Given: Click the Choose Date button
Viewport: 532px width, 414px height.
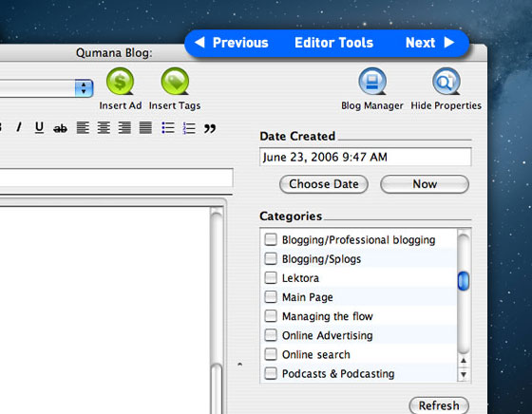Looking at the screenshot, I should click(324, 184).
